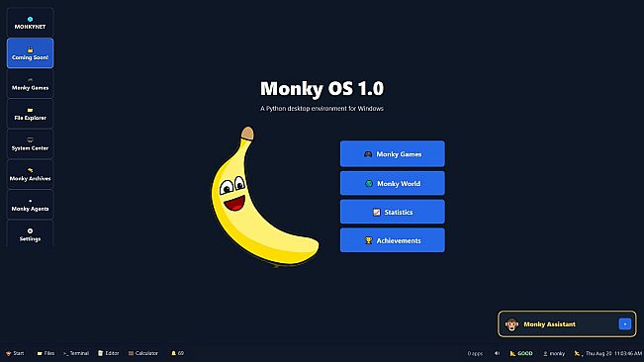Expand Monky Assistant with the blue button
The height and width of the screenshot is (362, 644).
pos(624,323)
